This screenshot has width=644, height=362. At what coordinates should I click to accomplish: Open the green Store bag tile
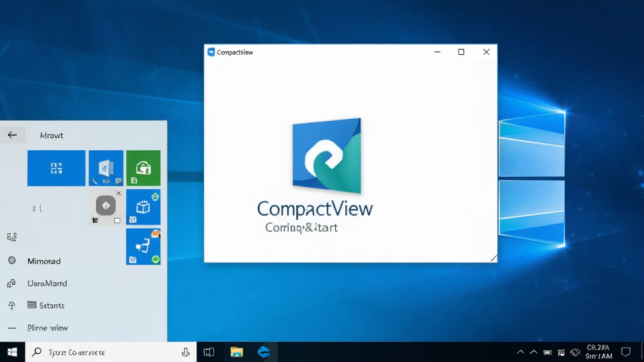click(143, 168)
